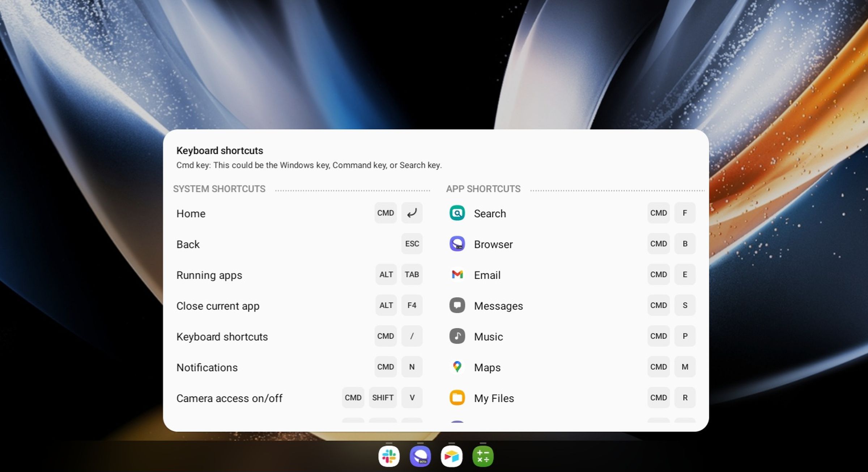This screenshot has width=868, height=472.
Task: Click the Browser label in App Shortcuts
Action: pyautogui.click(x=493, y=244)
